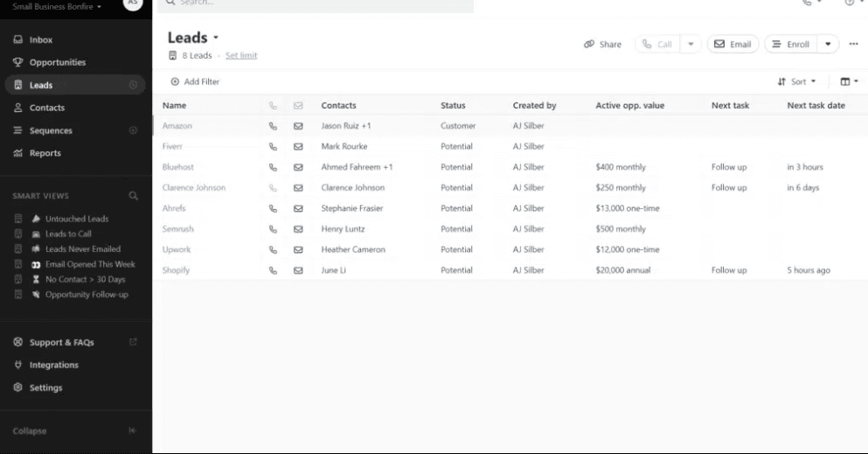Click the envelope icon in the Fiverr row
The height and width of the screenshot is (454, 868).
pyautogui.click(x=298, y=147)
